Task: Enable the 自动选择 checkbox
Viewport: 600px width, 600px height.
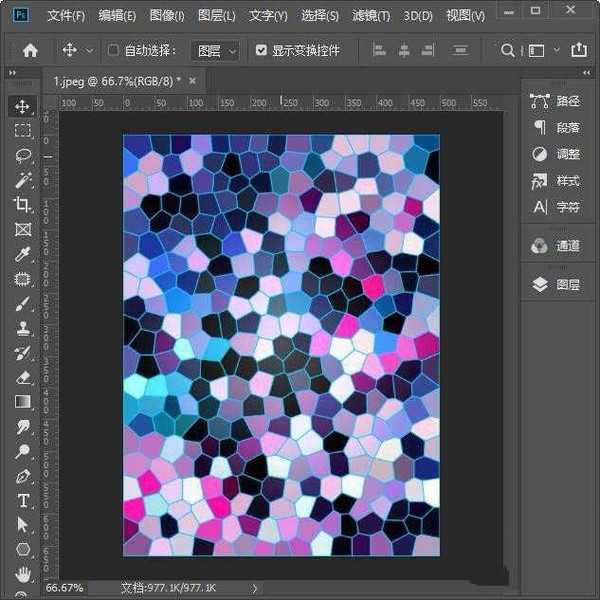Action: 113,50
